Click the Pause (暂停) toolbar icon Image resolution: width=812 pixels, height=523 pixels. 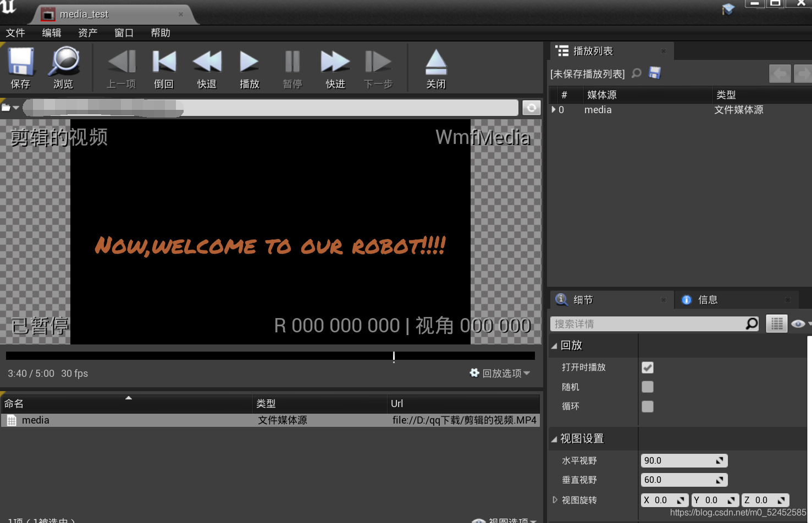[292, 62]
